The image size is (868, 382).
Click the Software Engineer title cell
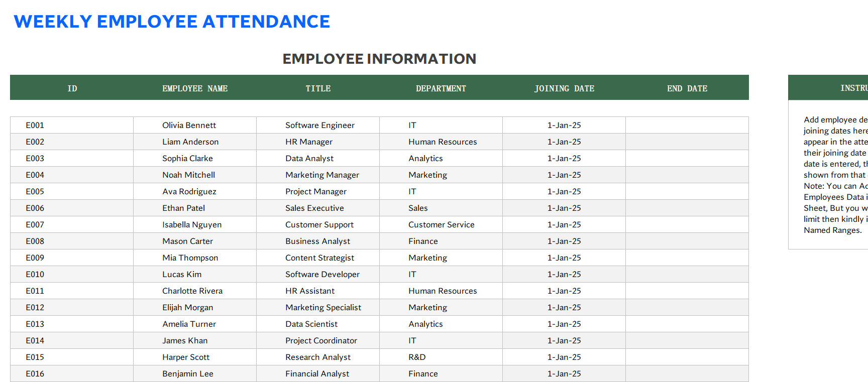318,125
